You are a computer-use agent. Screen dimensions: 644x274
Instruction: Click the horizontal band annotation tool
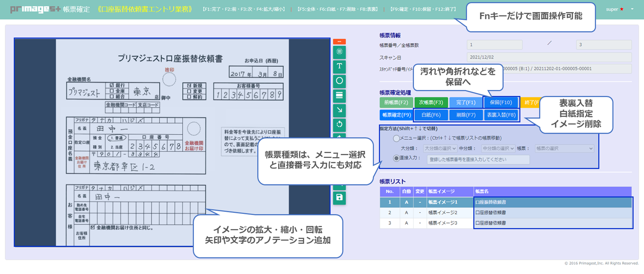pyautogui.click(x=339, y=95)
